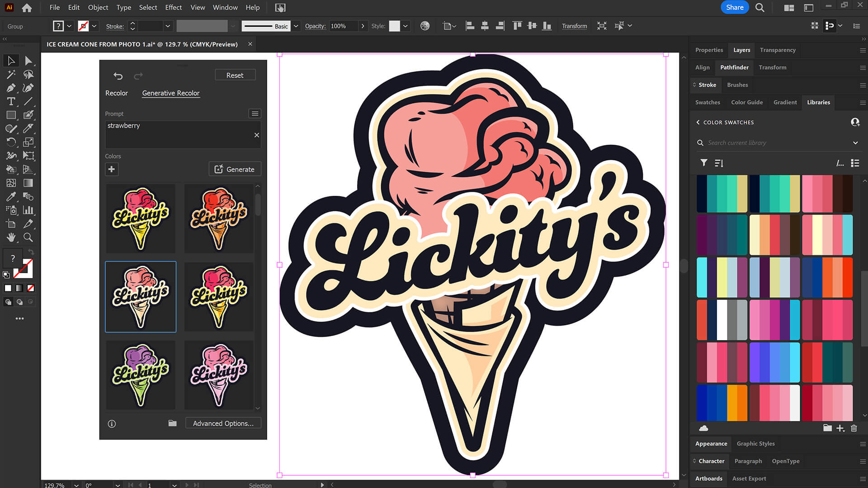This screenshot has width=868, height=488.
Task: Select the Magic Wand tool
Action: click(x=11, y=74)
